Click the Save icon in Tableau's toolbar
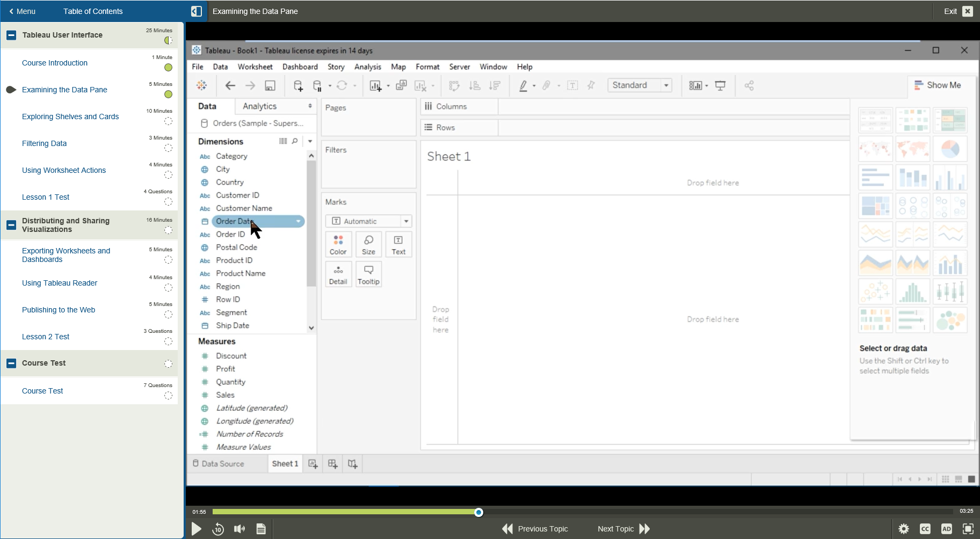 pyautogui.click(x=271, y=85)
